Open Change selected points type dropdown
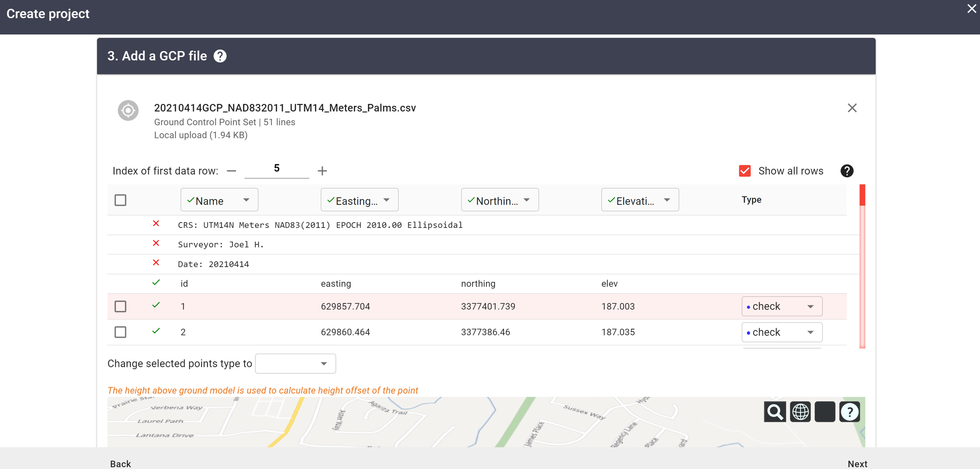Screen dimensions: 980x469 [295, 364]
